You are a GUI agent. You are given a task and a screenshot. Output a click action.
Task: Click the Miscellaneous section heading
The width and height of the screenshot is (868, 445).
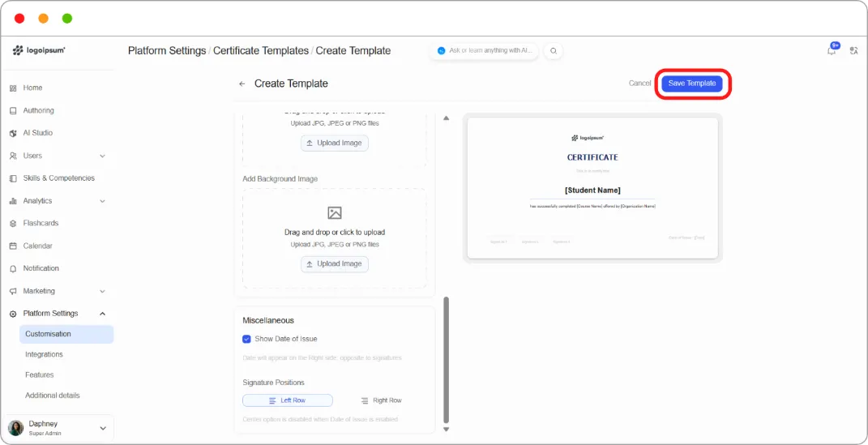268,320
